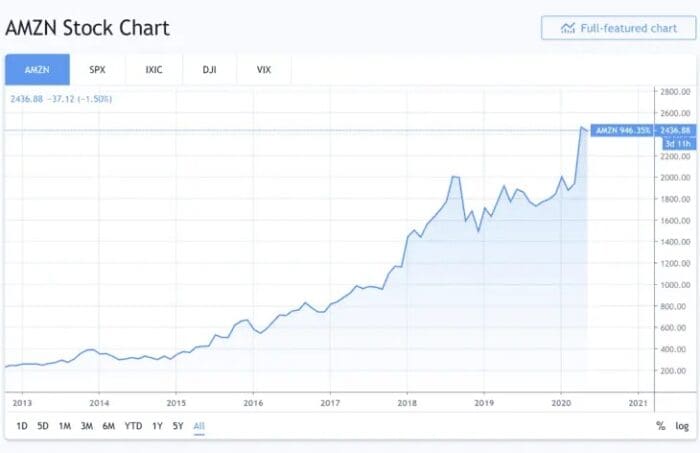
Task: Choose the 3M time range
Action: pyautogui.click(x=86, y=426)
